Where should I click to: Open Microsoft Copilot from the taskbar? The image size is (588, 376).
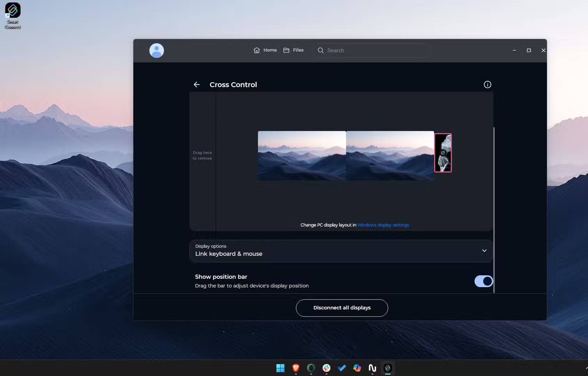point(357,368)
